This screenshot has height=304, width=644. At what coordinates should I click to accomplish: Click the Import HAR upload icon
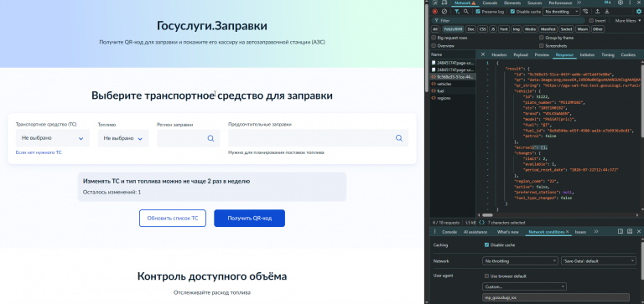tap(598, 12)
